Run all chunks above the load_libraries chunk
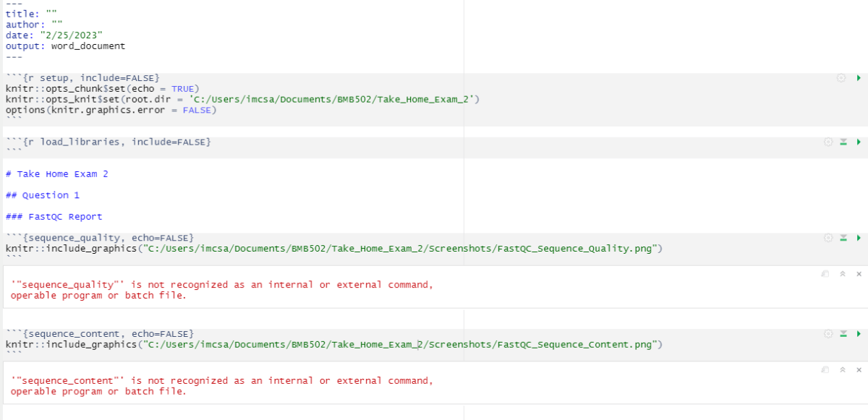The image size is (868, 420). click(843, 142)
